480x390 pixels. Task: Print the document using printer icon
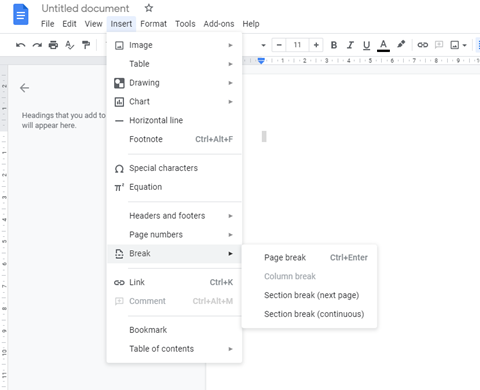click(53, 45)
